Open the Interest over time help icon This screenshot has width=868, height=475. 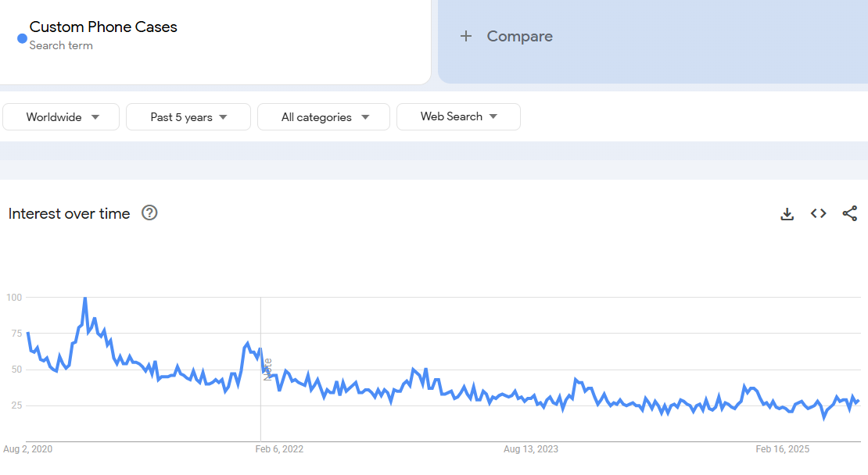tap(149, 213)
